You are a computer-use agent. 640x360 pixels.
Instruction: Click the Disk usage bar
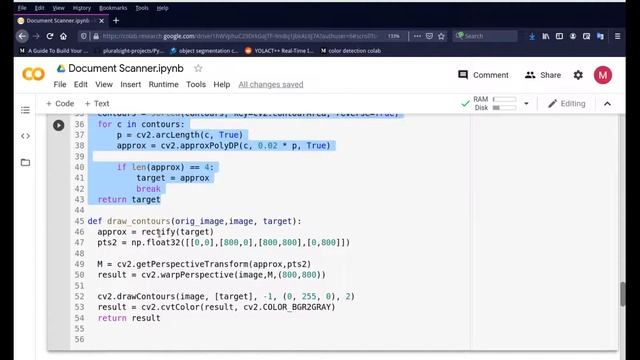pyautogui.click(x=504, y=108)
